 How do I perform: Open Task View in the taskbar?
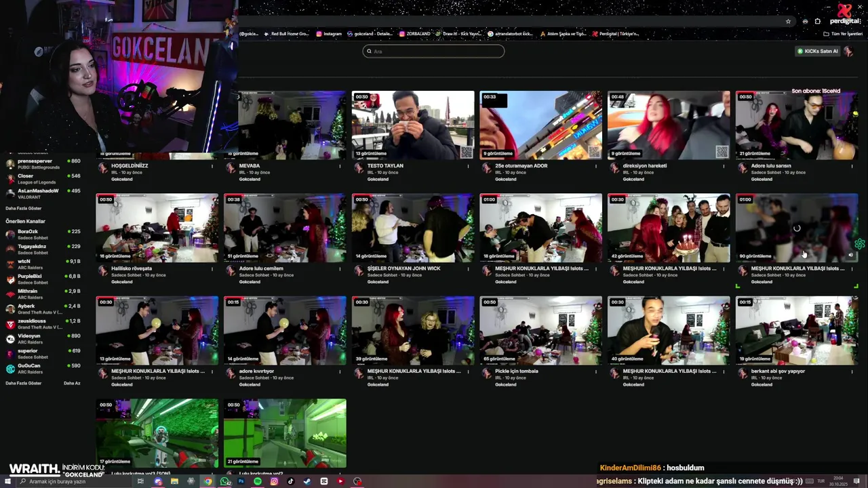click(x=140, y=481)
